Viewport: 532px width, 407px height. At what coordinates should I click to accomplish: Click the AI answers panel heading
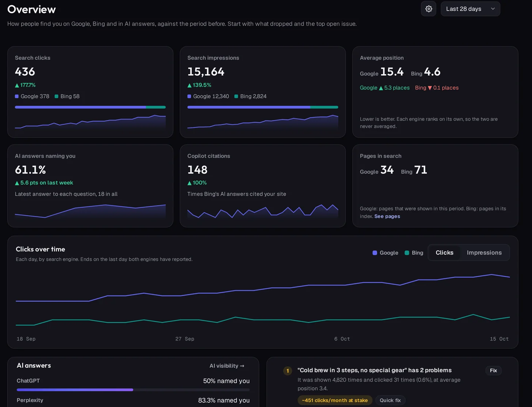[34, 366]
